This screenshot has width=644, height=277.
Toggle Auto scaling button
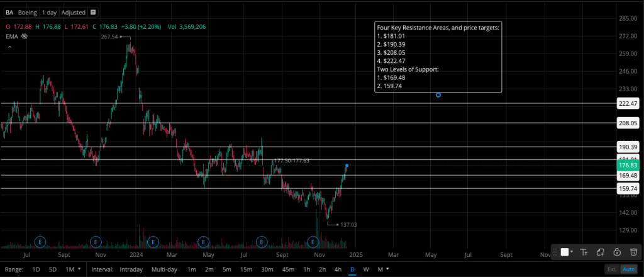(x=628, y=269)
